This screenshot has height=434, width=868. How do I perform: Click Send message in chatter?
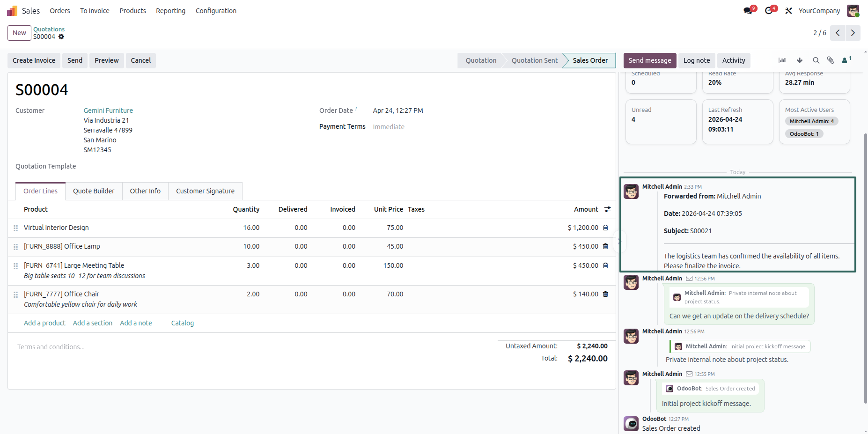coord(650,60)
